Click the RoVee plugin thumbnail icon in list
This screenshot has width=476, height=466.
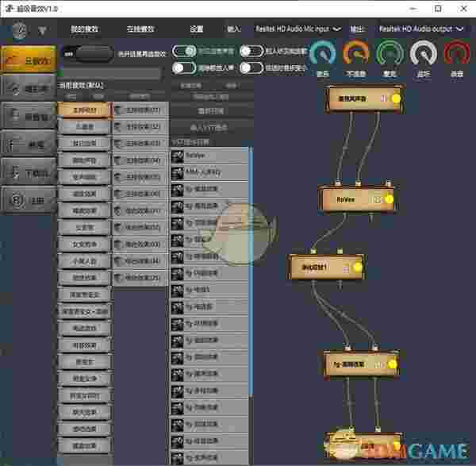pos(177,156)
